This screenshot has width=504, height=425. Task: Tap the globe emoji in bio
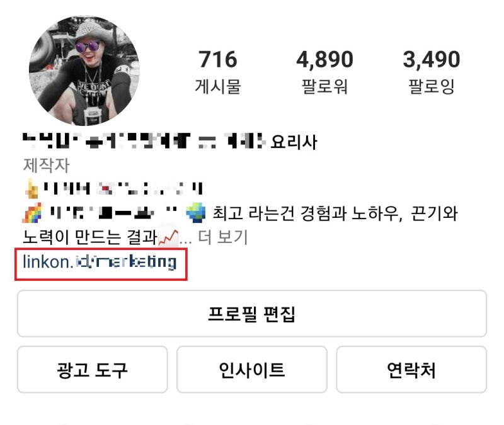click(196, 213)
